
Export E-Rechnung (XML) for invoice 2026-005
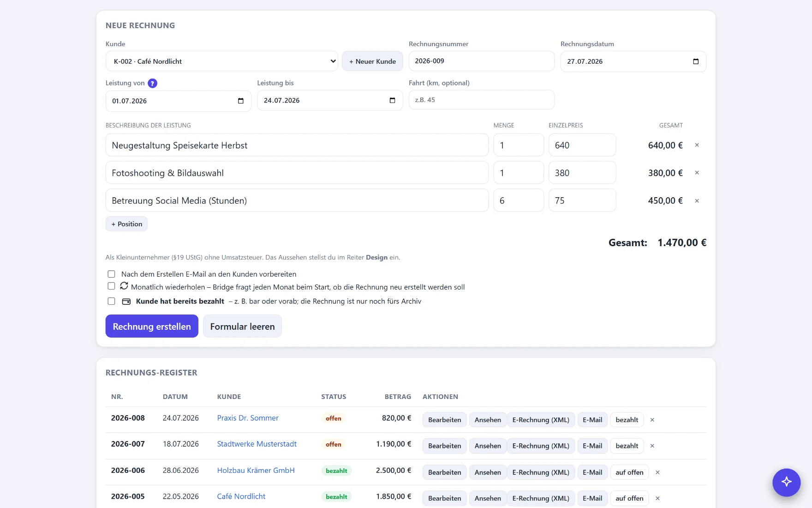coord(541,498)
